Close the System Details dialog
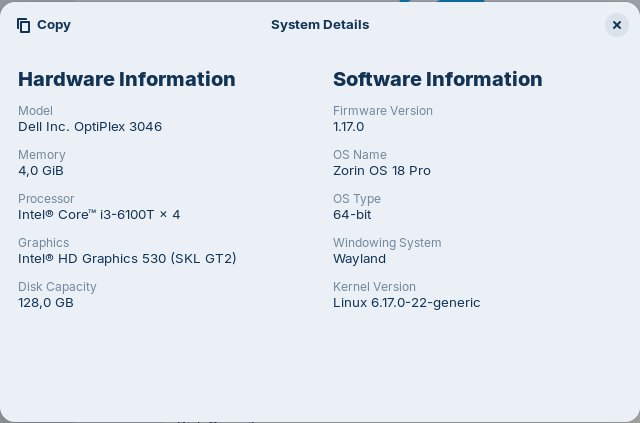Viewport: 640px width, 423px height. [x=616, y=25]
